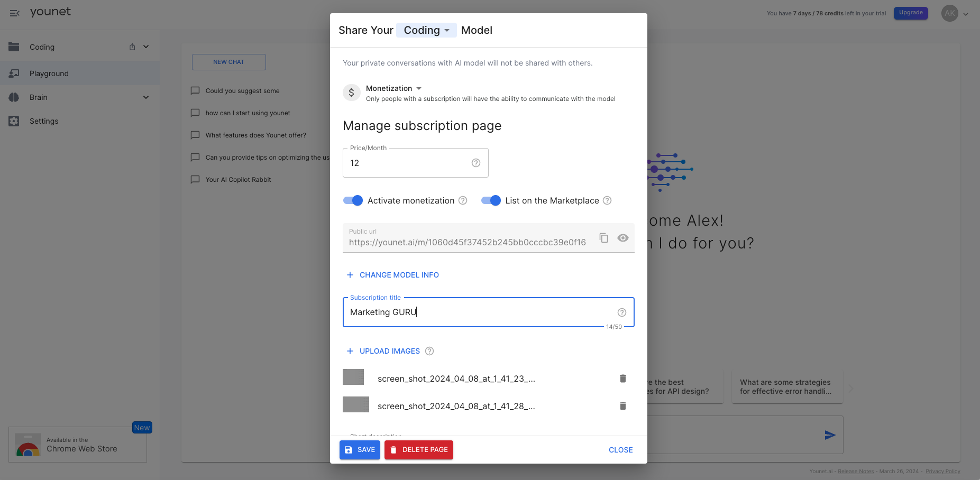This screenshot has width=980, height=480.
Task: Delete the screen_shot 1_41_23 image
Action: pyautogui.click(x=622, y=379)
